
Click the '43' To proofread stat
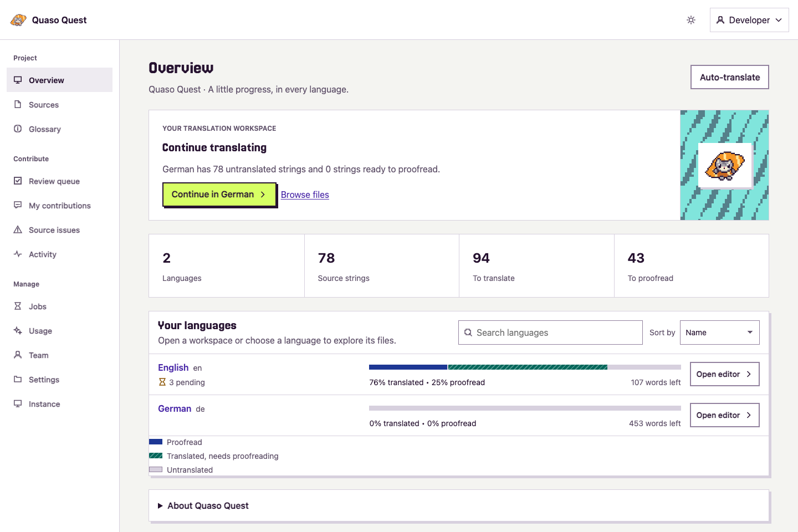point(691,266)
